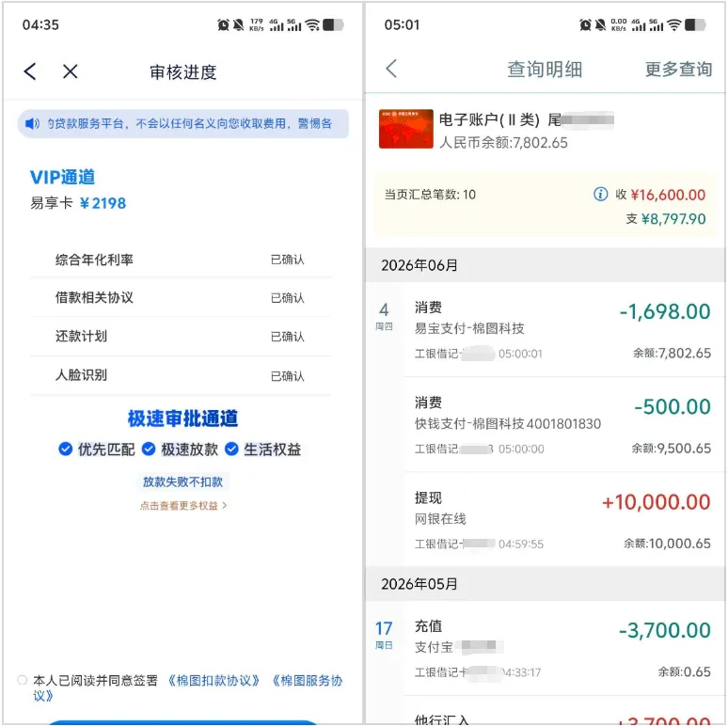Open the 《棉图扣款协议》 link
This screenshot has width=728, height=726.
(214, 681)
